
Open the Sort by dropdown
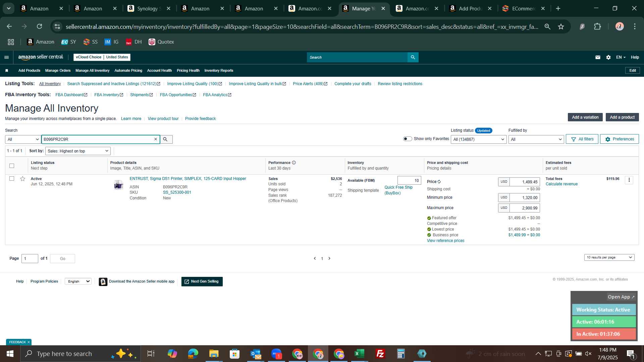pos(78,151)
